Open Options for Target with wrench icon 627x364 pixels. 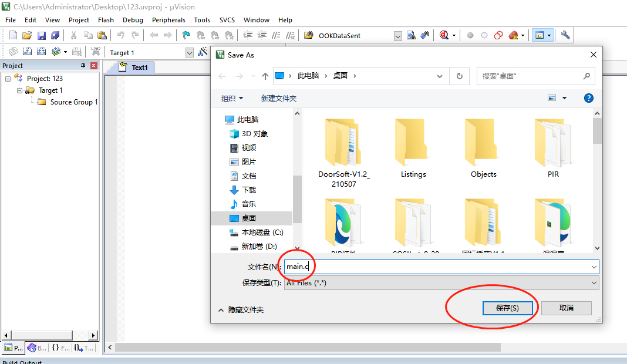click(x=565, y=35)
